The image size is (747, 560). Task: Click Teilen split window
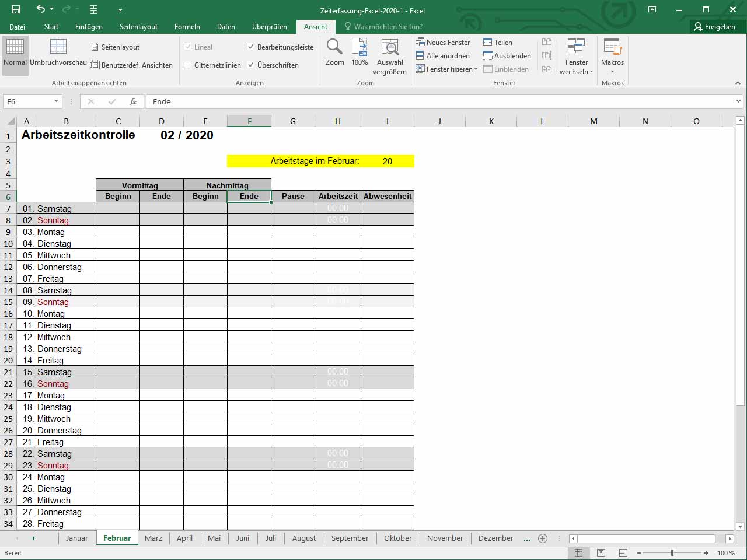pos(498,42)
